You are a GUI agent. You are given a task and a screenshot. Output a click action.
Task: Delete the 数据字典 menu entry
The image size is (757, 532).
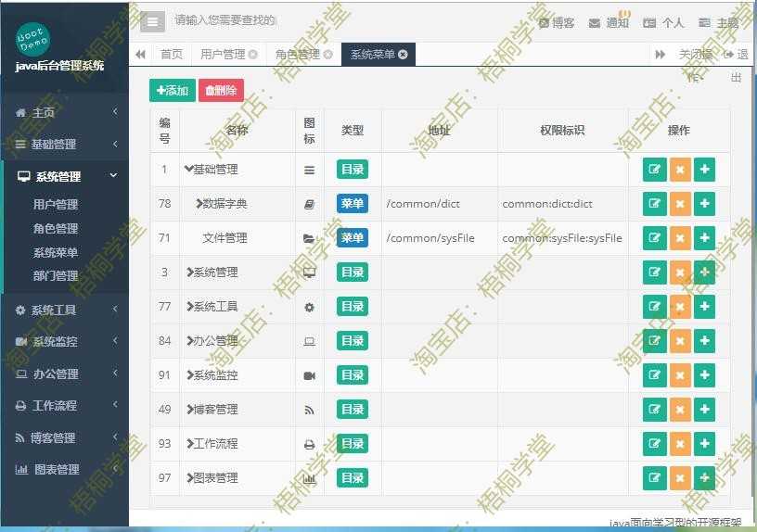pyautogui.click(x=680, y=204)
